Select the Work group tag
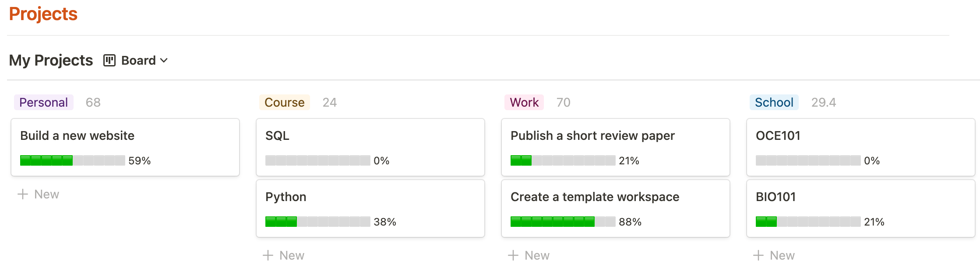 pyautogui.click(x=524, y=102)
